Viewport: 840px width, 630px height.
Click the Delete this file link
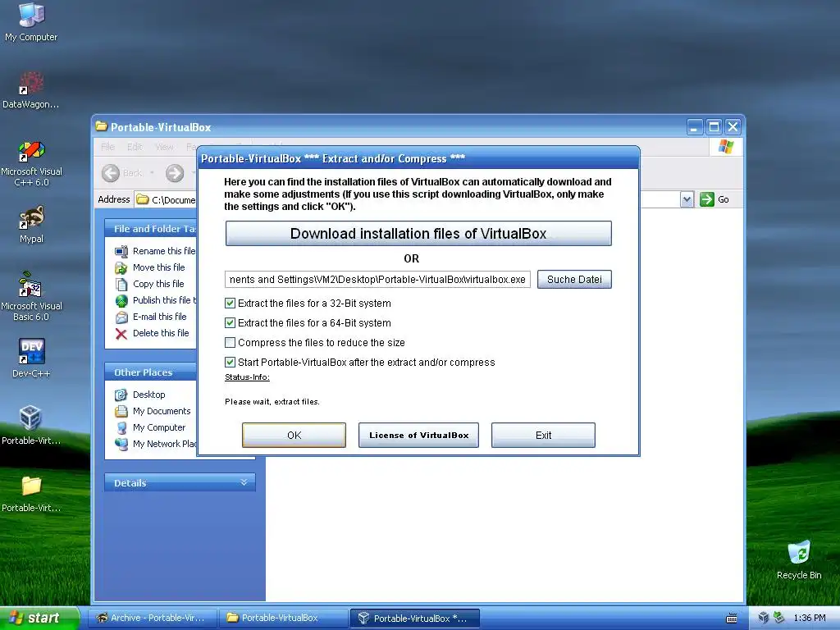coord(161,333)
